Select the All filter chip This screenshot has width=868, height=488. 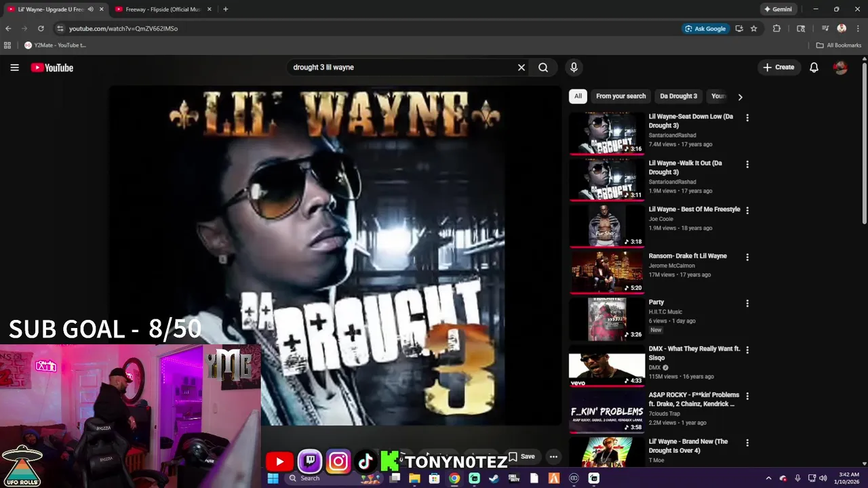578,96
